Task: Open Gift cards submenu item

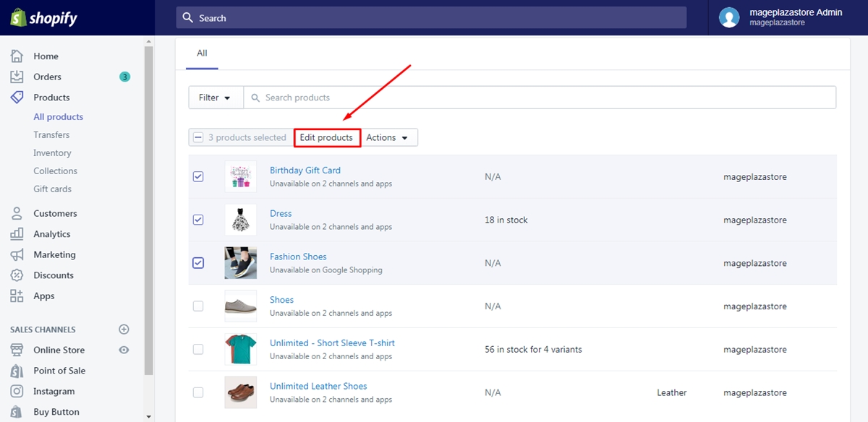Action: coord(52,189)
